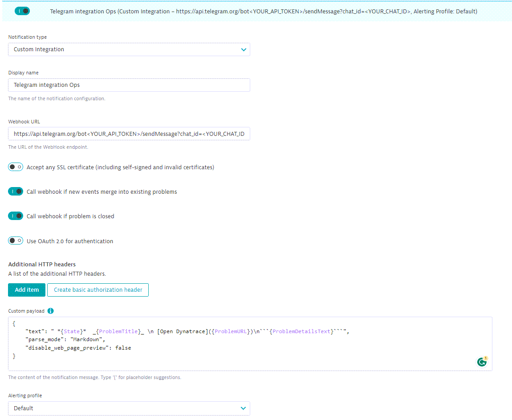Screen dimensions: 512x420
Task: Click Create basic authorization header
Action: (x=98, y=290)
